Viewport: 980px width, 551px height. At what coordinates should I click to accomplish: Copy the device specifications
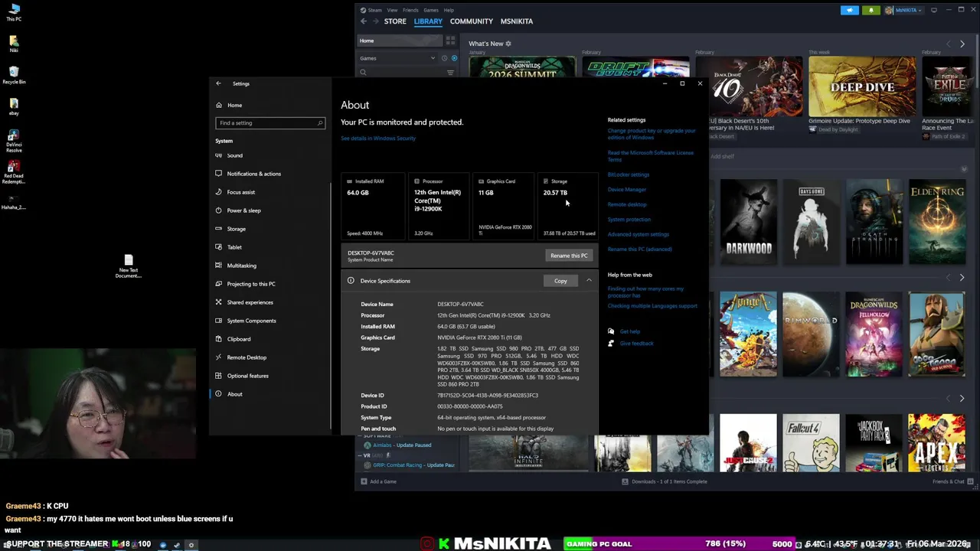[560, 281]
